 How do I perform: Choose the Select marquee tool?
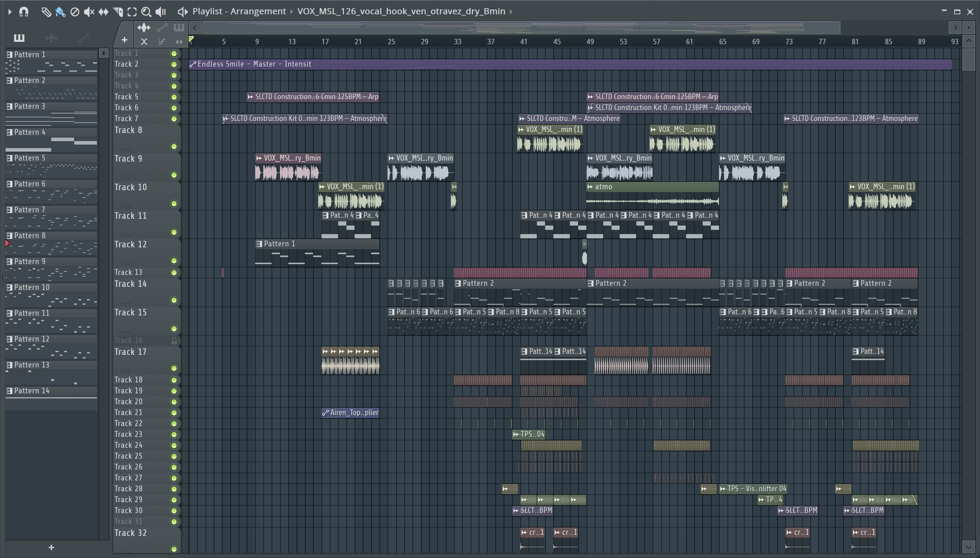pyautogui.click(x=132, y=12)
